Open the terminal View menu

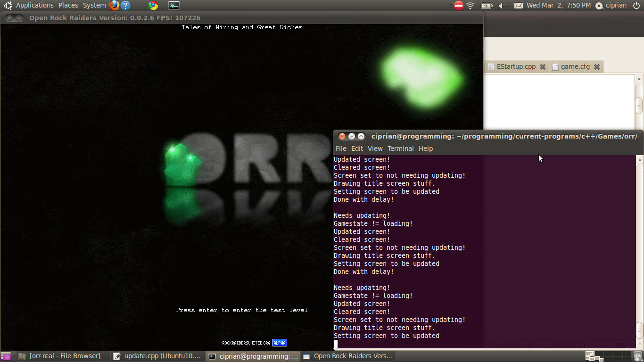(375, 148)
